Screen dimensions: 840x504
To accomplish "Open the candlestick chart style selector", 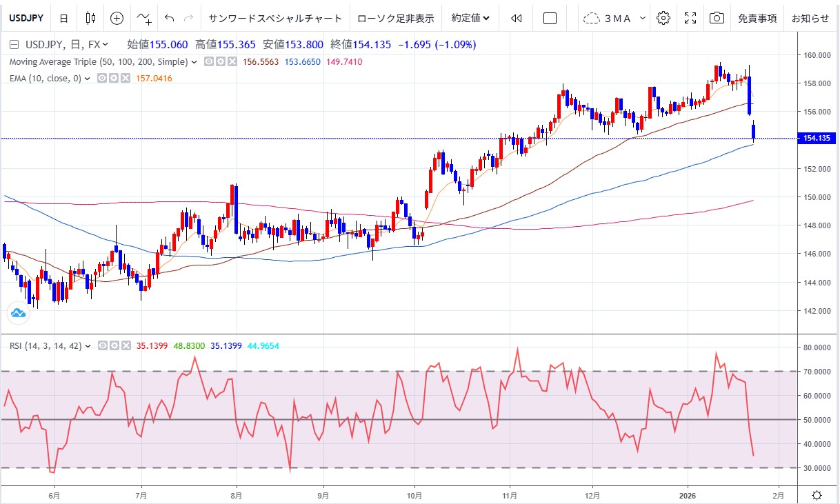I will [90, 19].
